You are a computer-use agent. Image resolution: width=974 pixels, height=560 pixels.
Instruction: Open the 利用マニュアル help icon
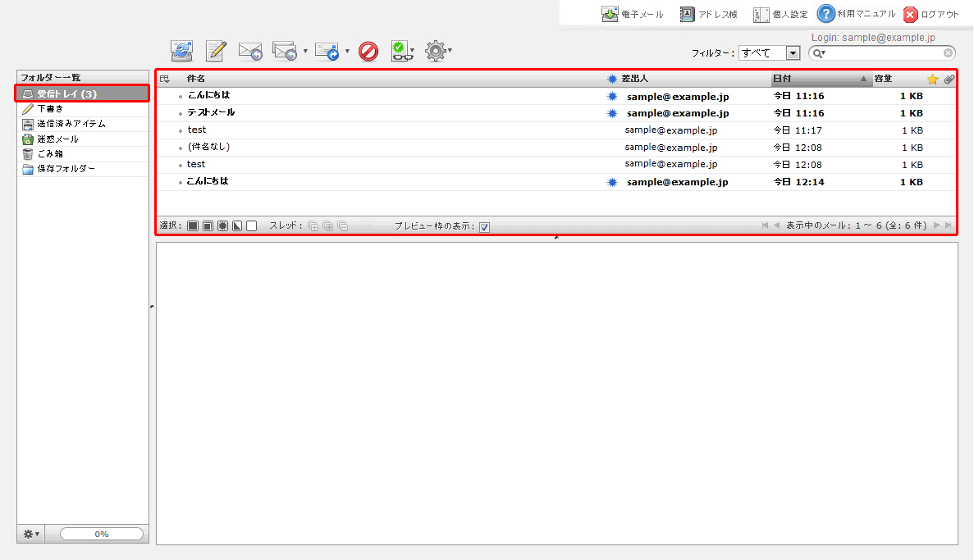click(x=825, y=14)
